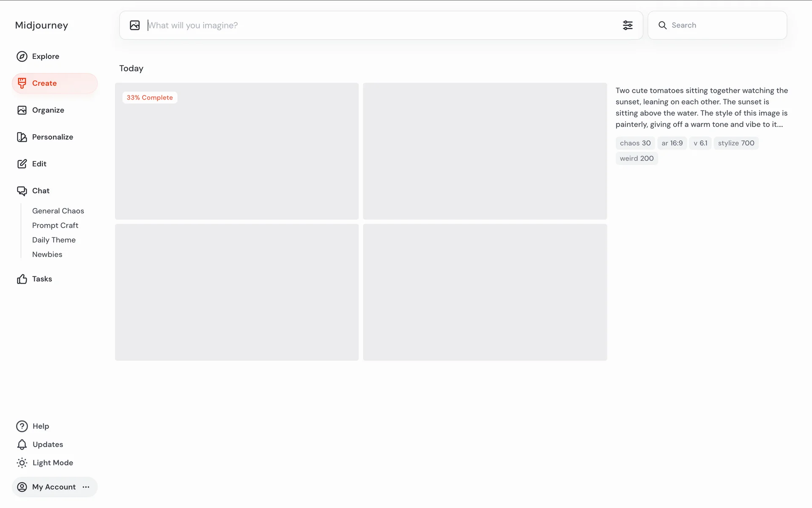Click the stylize 700 parameter tag
This screenshot has width=812, height=508.
736,143
